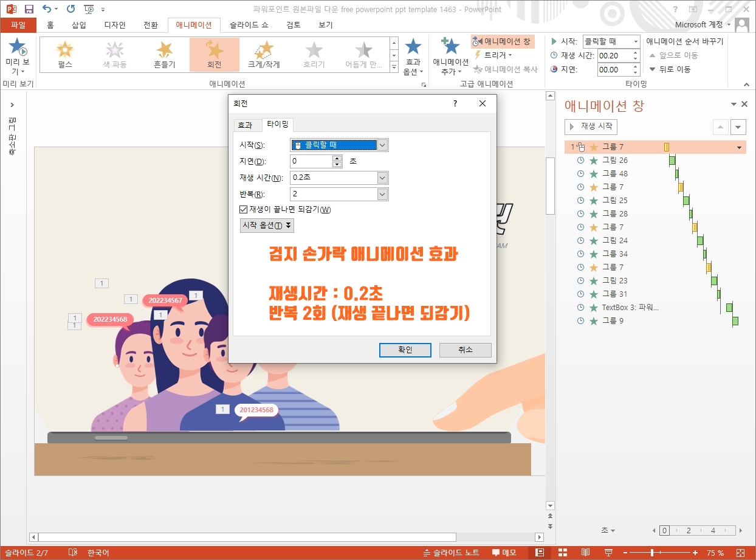The image size is (756, 560).
Task: Click ribbon 지연 field 00.00
Action: [x=614, y=69]
